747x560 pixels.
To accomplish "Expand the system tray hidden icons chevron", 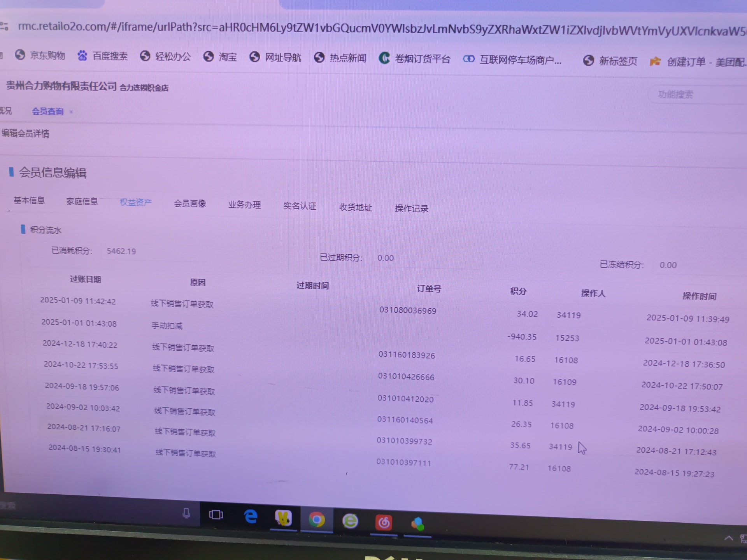I will [728, 539].
